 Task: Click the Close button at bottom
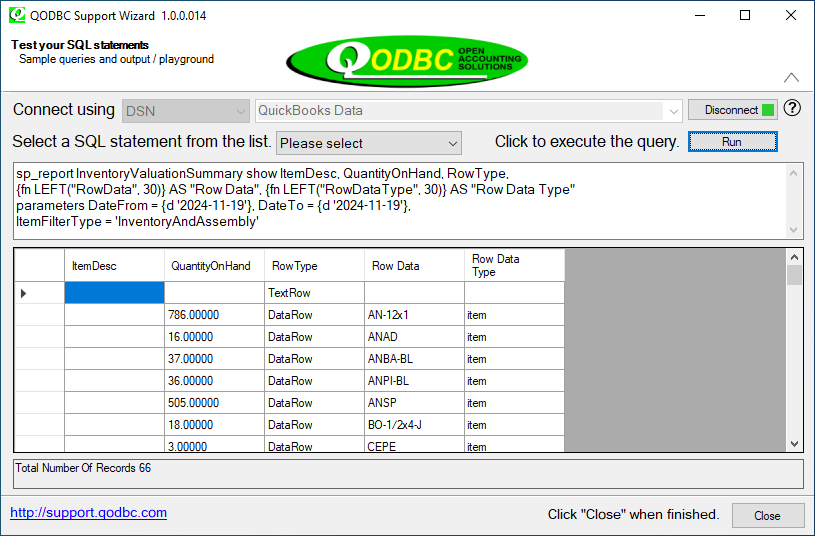point(768,516)
